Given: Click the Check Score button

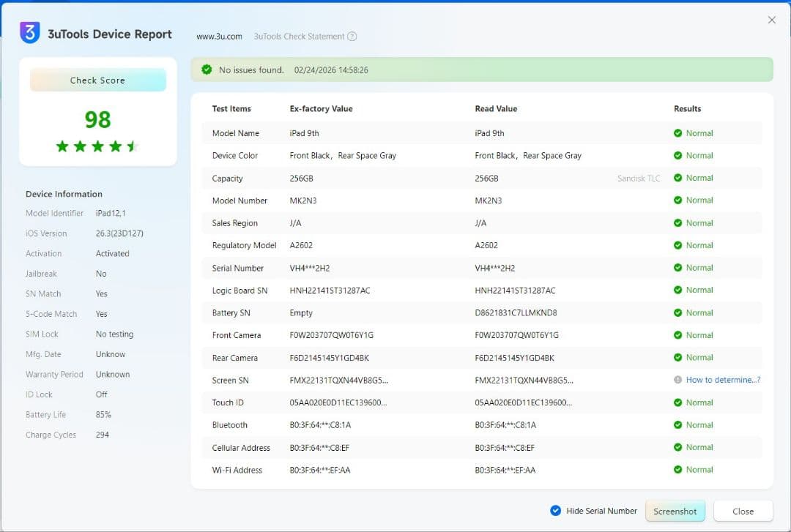Looking at the screenshot, I should point(98,80).
